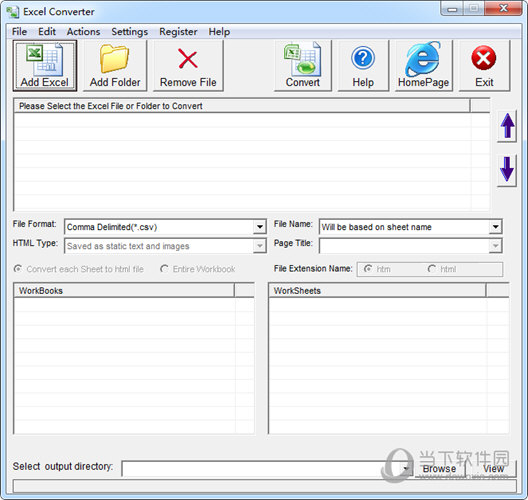528x500 pixels.
Task: Click the conversion progress bar at bottom
Action: pos(264,486)
